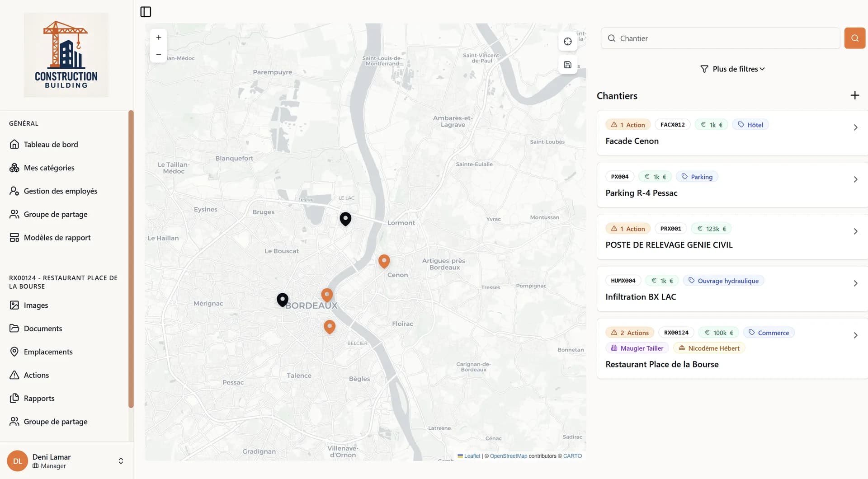Open Facade Cenon details chevron
Screen dimensions: 868x479
tap(855, 127)
